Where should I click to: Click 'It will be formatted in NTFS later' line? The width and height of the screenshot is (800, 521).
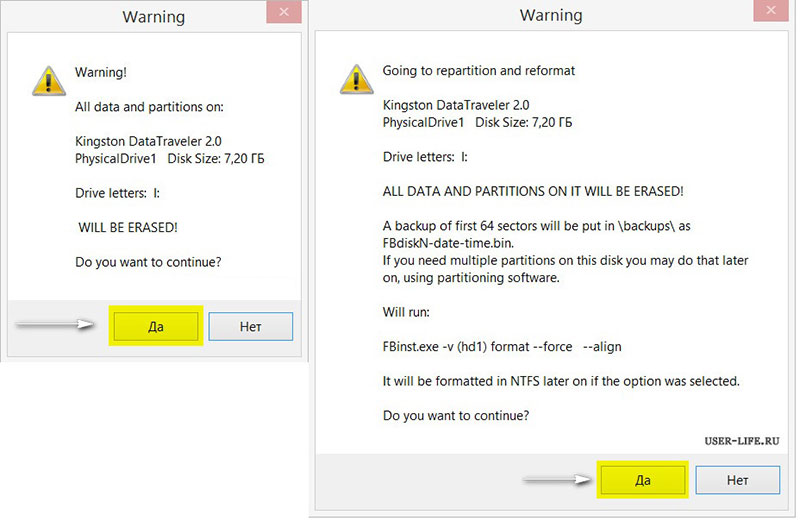coord(561,381)
